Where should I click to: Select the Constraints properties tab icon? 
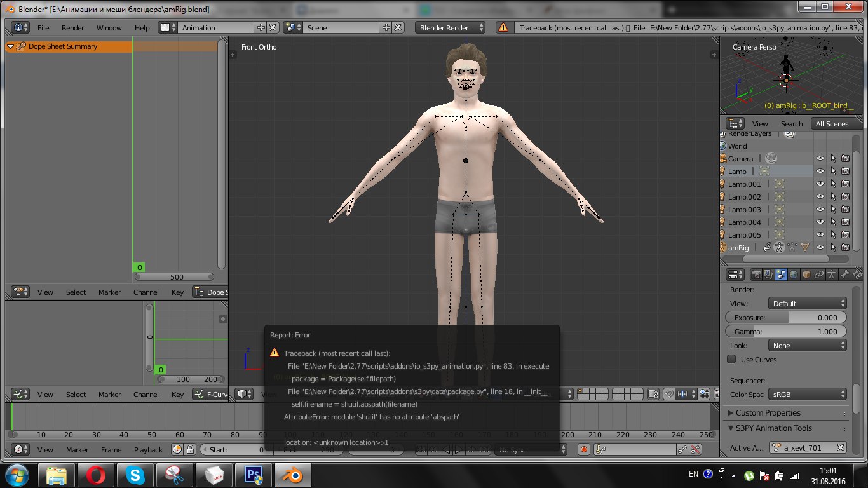(820, 274)
